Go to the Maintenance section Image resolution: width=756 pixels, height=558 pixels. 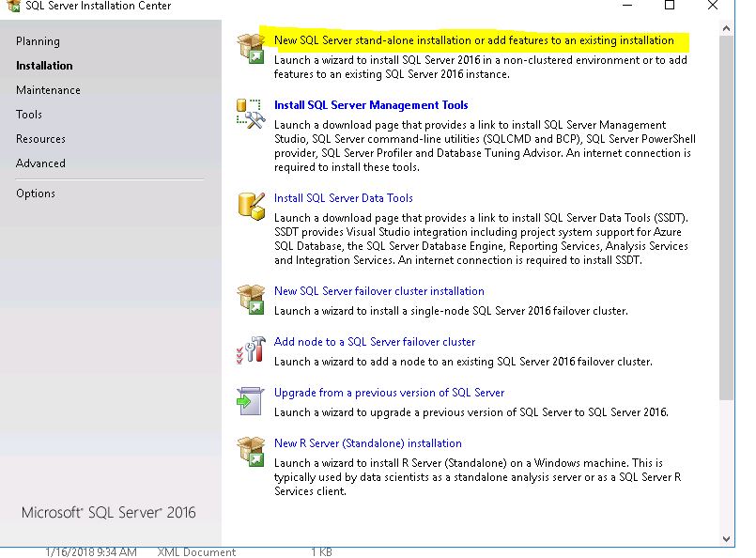click(48, 90)
